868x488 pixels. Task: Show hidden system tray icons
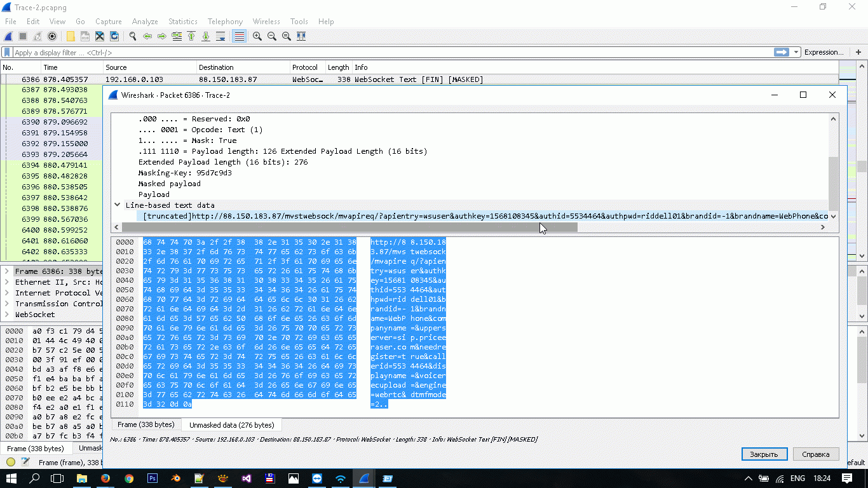749,478
